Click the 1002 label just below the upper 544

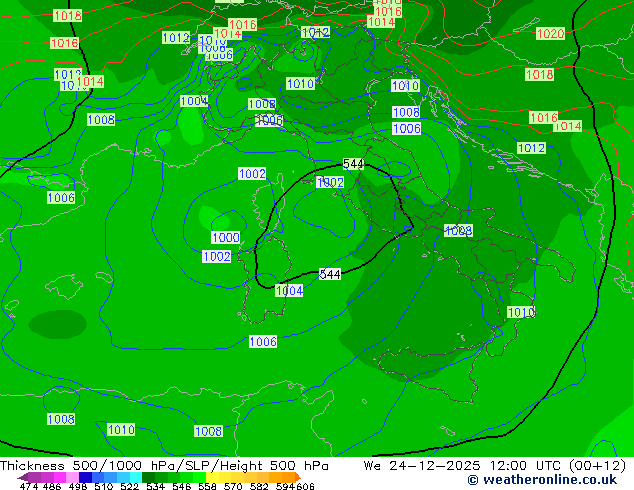pos(330,182)
